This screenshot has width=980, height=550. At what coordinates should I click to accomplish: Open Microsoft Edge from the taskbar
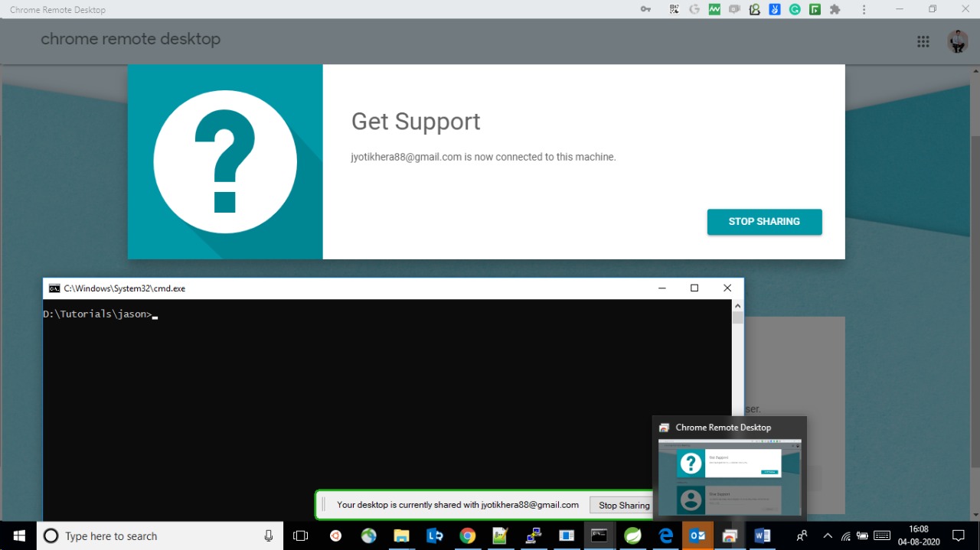665,535
